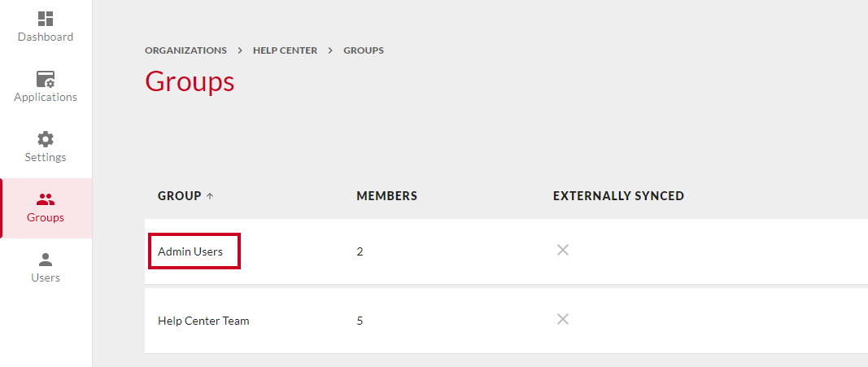The image size is (868, 367).
Task: Select the Groups people icon
Action: [x=46, y=199]
